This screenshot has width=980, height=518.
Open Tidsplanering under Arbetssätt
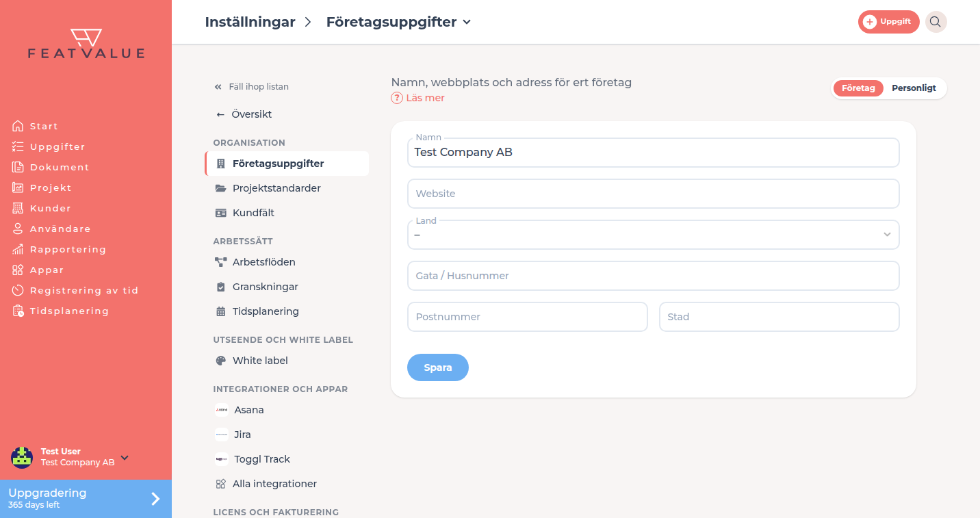[287, 311]
